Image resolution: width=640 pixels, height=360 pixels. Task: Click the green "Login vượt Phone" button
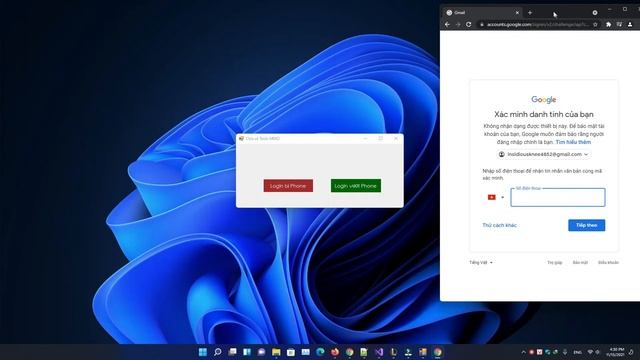pyautogui.click(x=356, y=186)
